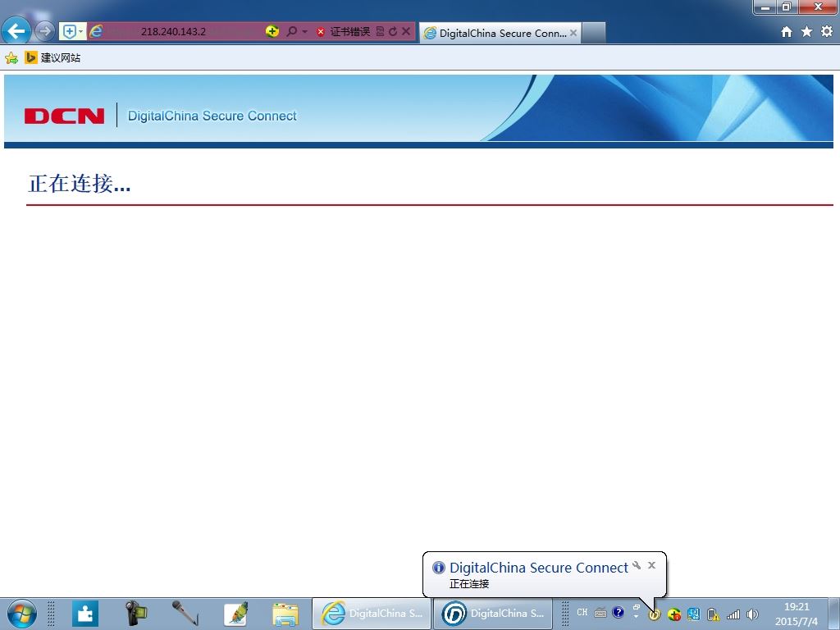Click the Show desktop strip
840x630 pixels.
[834, 614]
